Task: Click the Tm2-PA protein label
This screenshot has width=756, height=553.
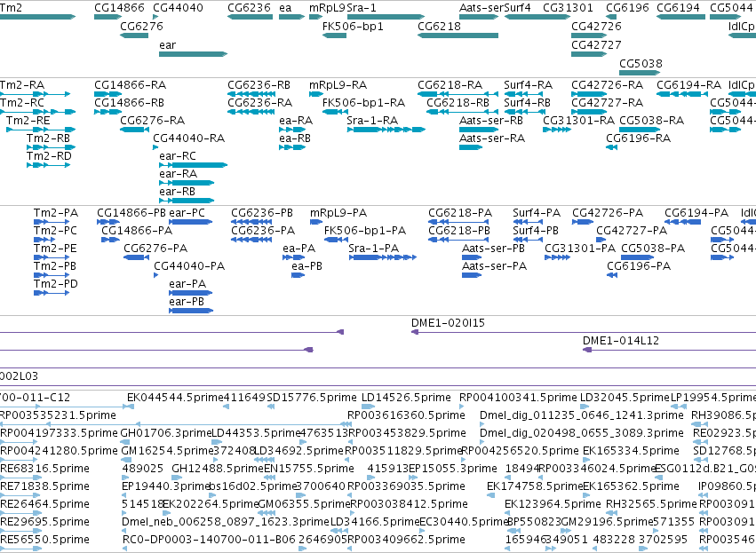Action: [x=55, y=213]
